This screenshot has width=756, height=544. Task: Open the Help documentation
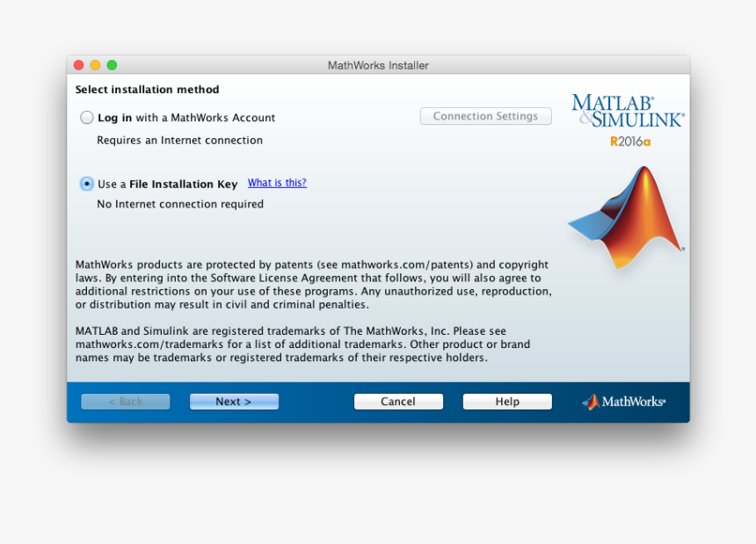pos(507,401)
